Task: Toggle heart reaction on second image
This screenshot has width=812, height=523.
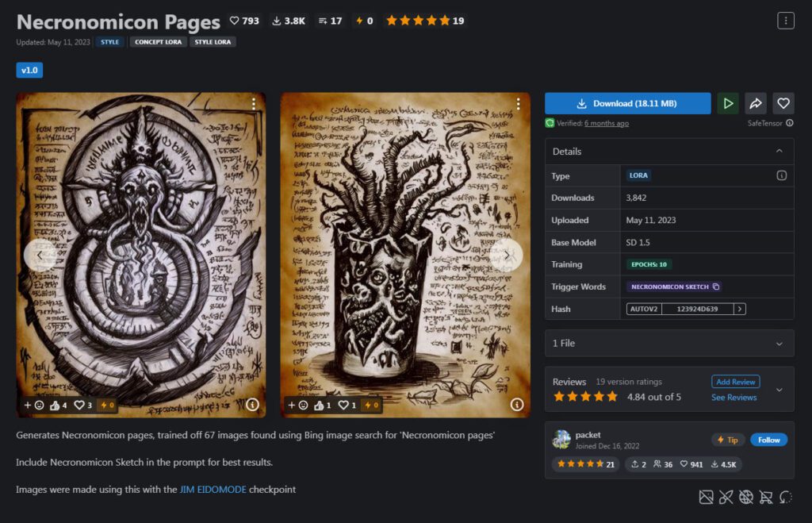Action: 347,405
